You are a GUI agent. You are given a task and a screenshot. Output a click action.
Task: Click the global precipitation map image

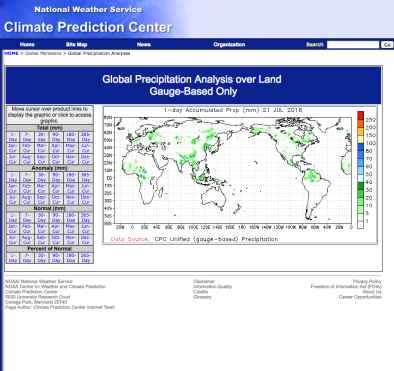pos(240,175)
